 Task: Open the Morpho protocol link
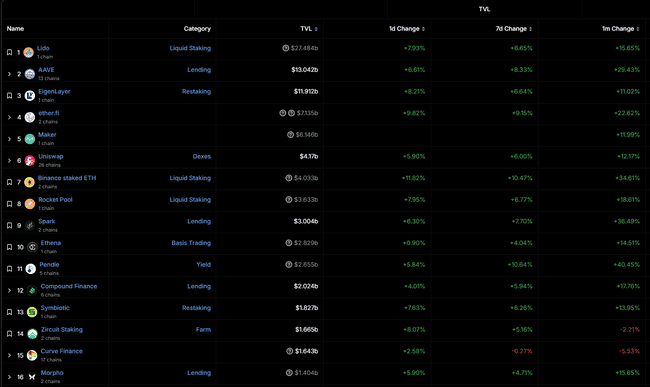(52, 373)
